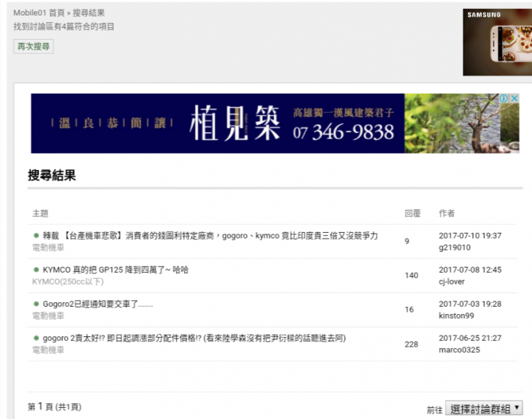This screenshot has width=532, height=419.
Task: Click 電動機車 category under the 轉載 thread
Action: [x=48, y=248]
